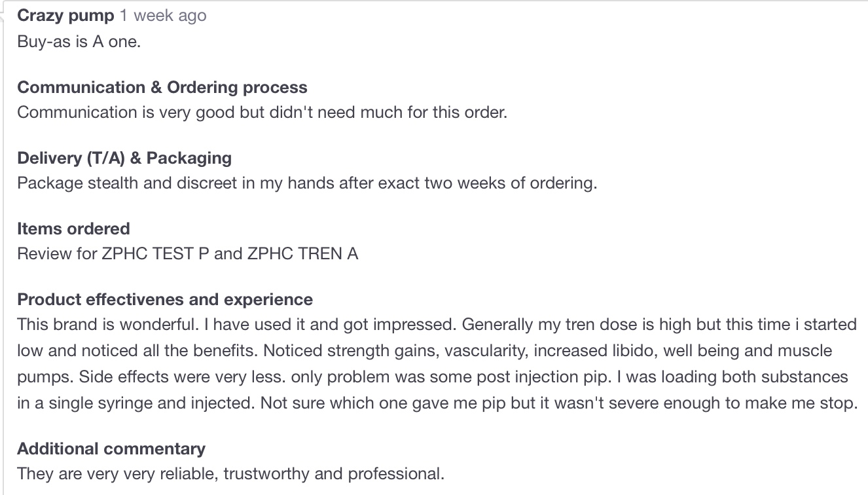Click the "Side effects were very less" sentence
The image size is (868, 495).
(x=149, y=376)
